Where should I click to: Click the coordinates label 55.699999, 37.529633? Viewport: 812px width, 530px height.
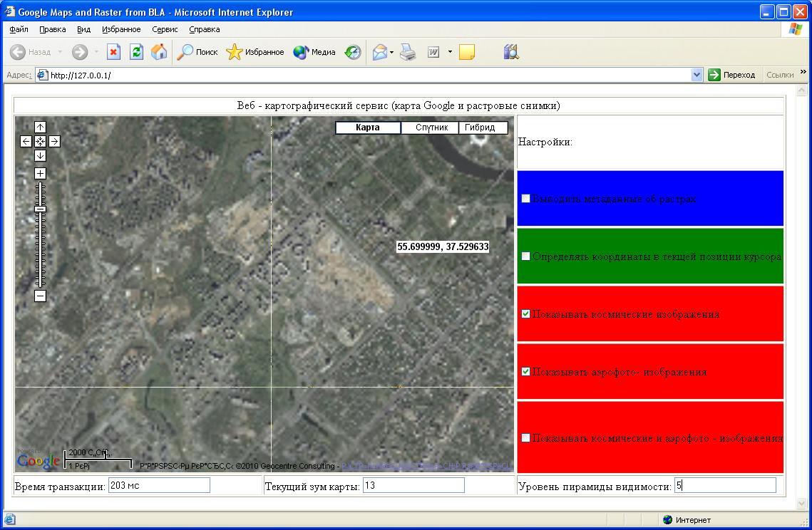click(x=443, y=247)
